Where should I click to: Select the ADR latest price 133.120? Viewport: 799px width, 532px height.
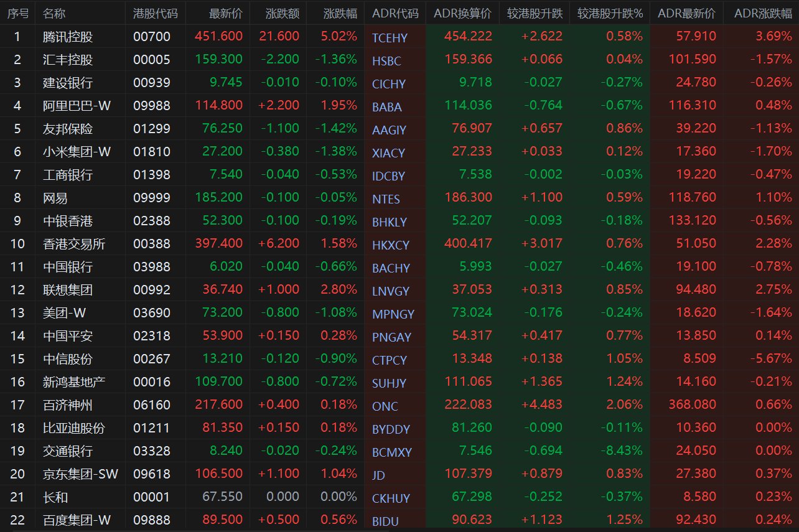(x=693, y=221)
